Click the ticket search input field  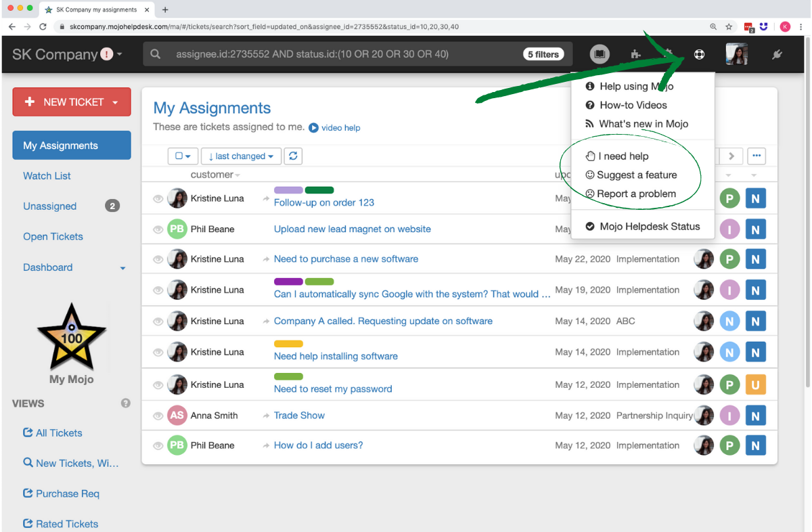pos(345,54)
